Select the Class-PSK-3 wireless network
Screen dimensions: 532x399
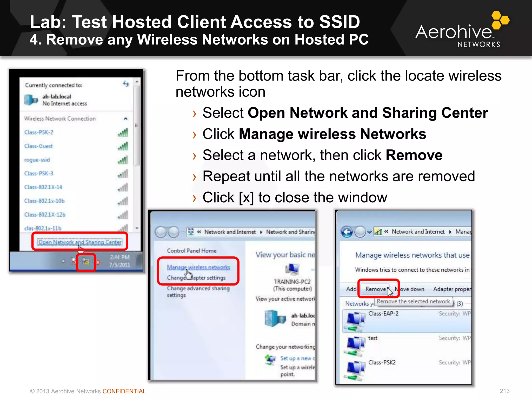pyautogui.click(x=39, y=173)
